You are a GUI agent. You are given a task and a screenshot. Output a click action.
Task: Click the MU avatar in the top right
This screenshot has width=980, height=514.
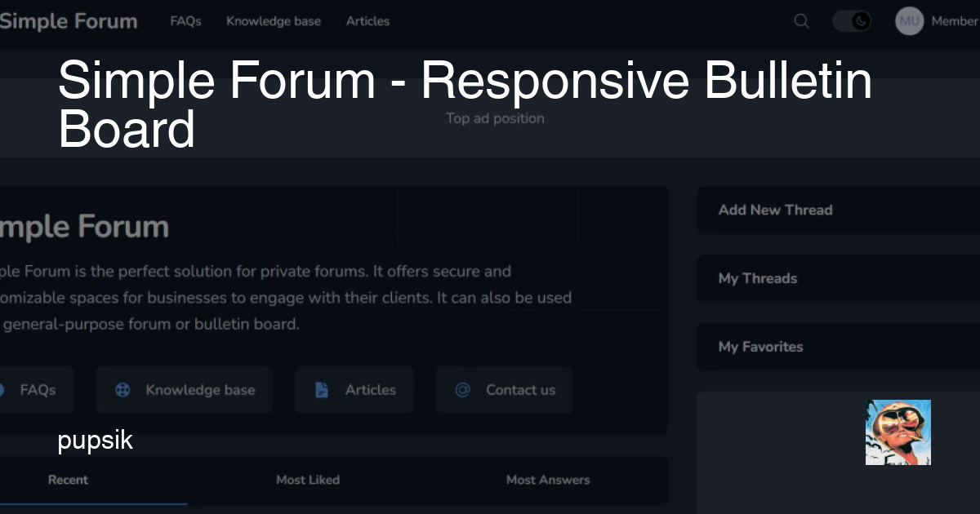click(x=908, y=21)
